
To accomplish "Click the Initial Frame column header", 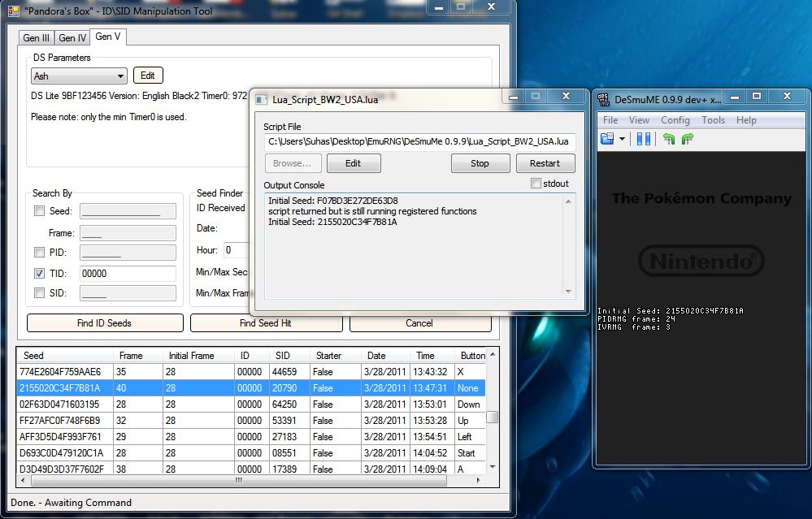I will point(198,356).
